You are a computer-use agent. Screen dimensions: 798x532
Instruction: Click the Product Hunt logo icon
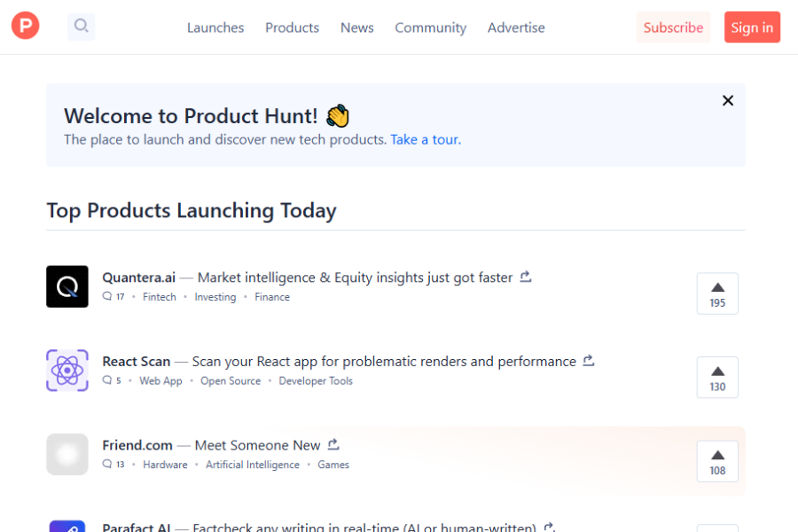26,27
